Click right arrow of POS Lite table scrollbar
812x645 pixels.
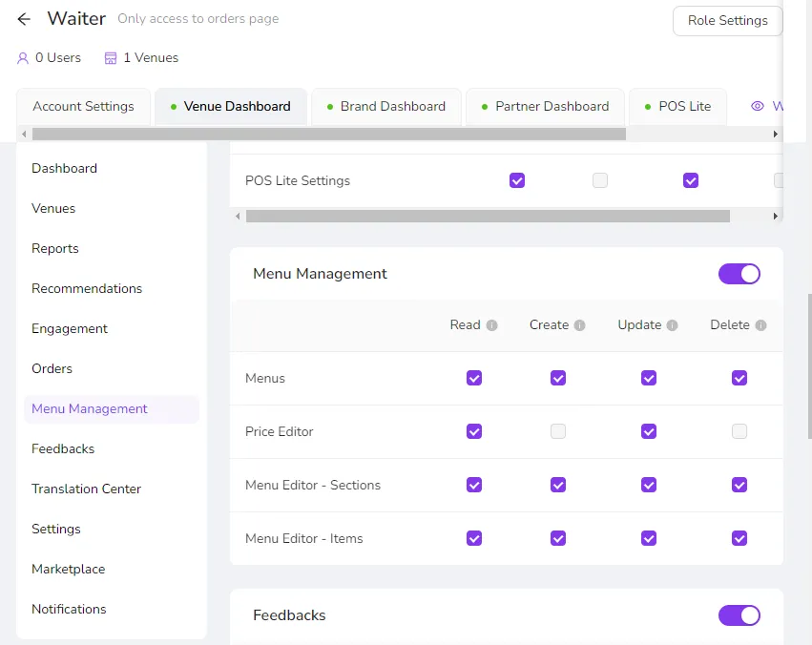tap(775, 216)
